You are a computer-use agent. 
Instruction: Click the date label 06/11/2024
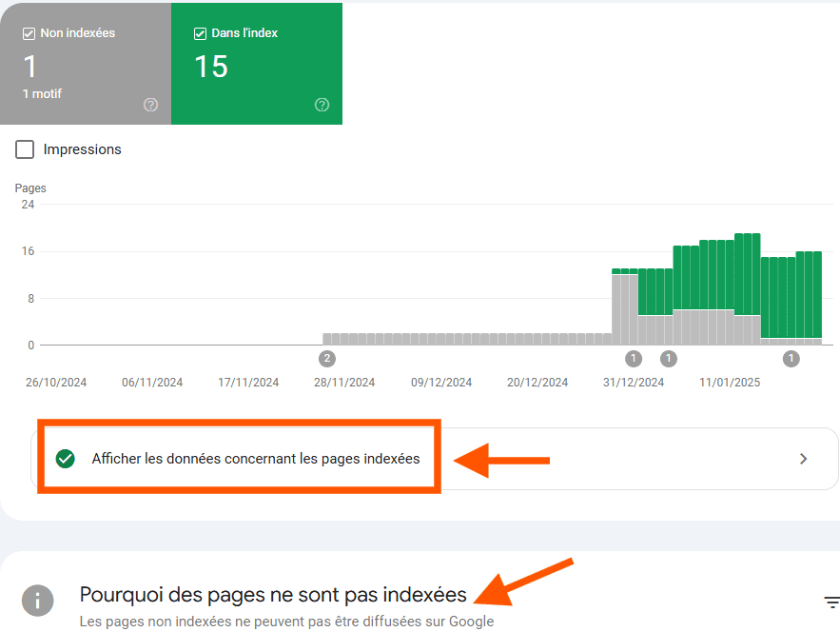click(x=152, y=383)
